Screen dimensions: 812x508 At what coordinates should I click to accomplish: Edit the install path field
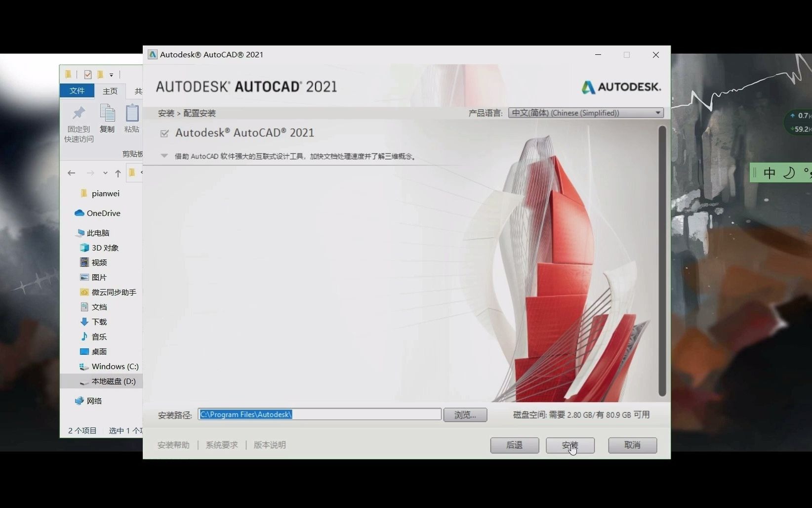319,415
